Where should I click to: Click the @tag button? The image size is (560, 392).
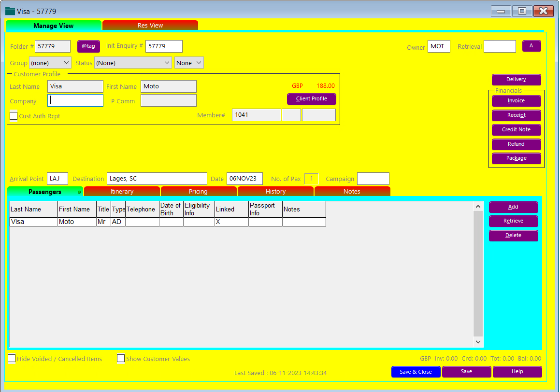click(x=88, y=46)
